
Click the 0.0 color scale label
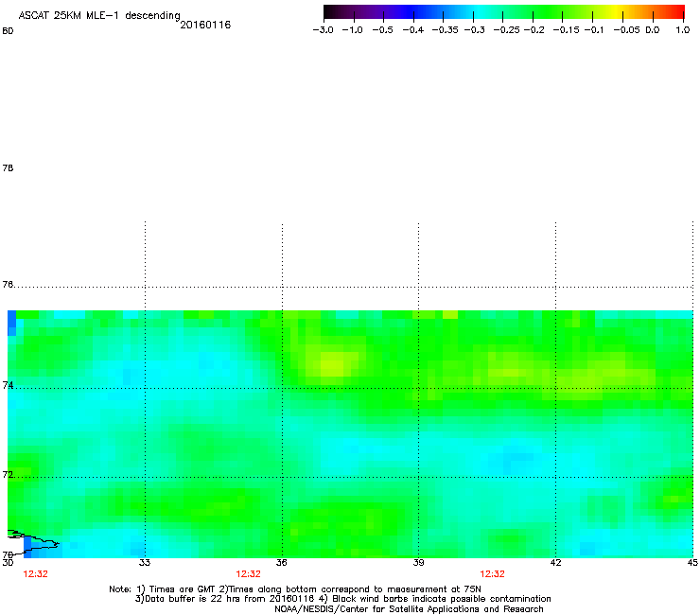click(x=653, y=30)
